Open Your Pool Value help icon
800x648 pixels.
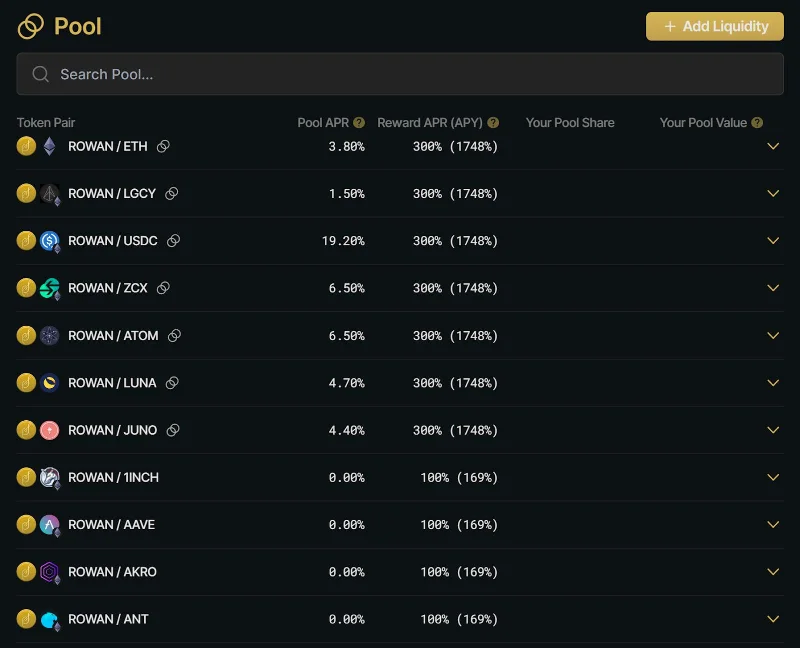click(757, 122)
